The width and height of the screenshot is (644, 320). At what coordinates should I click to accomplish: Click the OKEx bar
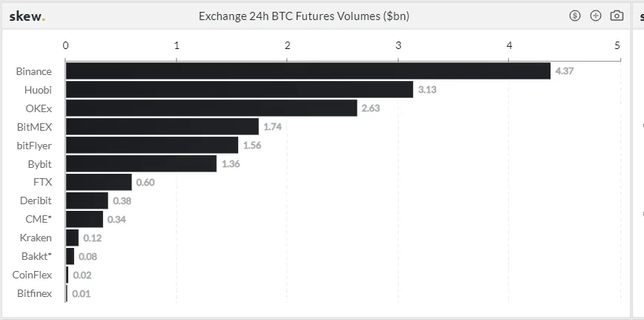click(211, 108)
